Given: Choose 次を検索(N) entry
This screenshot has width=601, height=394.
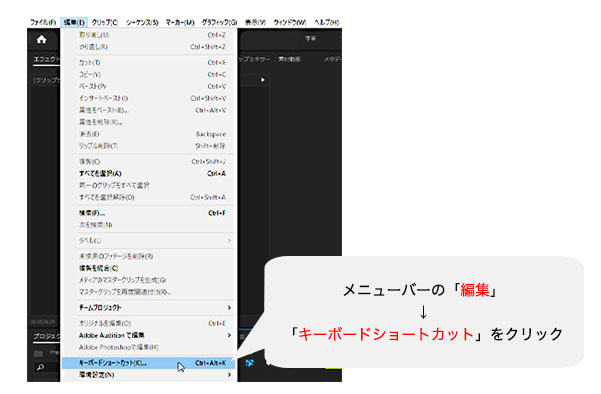Looking at the screenshot, I should click(149, 225).
